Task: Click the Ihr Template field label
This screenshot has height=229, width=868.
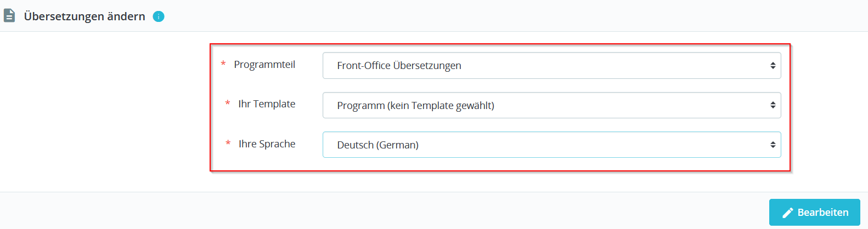Action: coord(267,104)
